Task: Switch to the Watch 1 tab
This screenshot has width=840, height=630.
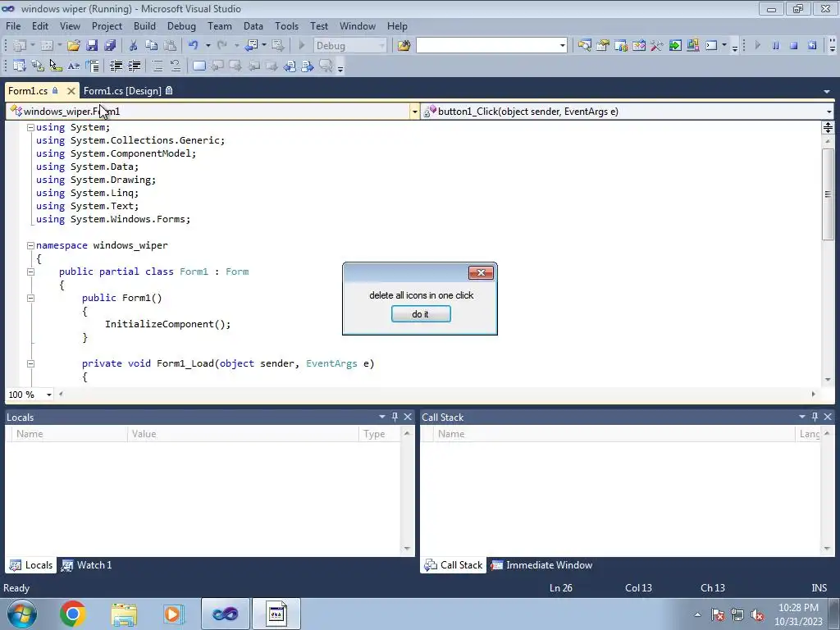Action: [87, 565]
